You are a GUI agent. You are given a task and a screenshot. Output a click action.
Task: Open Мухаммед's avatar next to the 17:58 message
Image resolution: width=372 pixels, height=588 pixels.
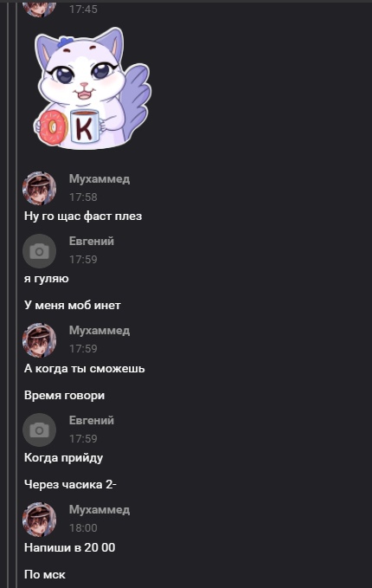(x=39, y=188)
